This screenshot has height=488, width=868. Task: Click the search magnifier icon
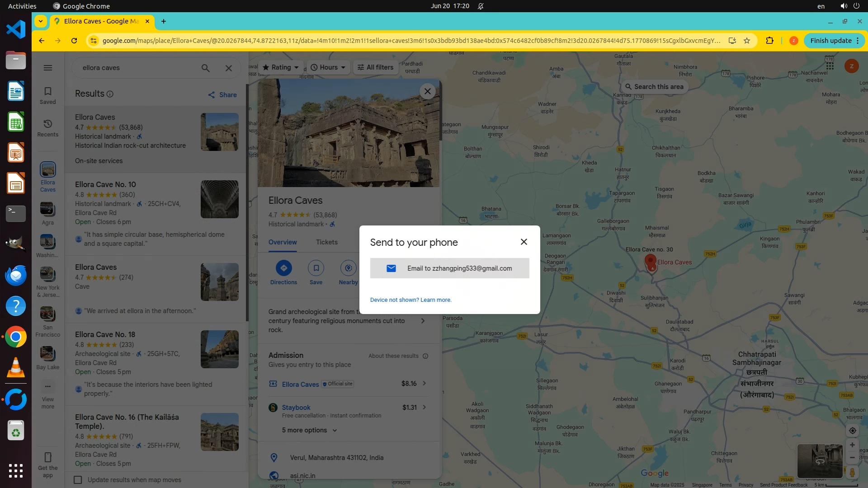[205, 68]
